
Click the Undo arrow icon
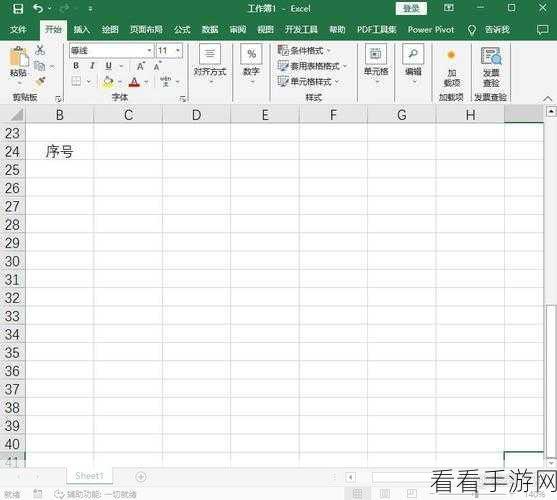click(x=38, y=8)
